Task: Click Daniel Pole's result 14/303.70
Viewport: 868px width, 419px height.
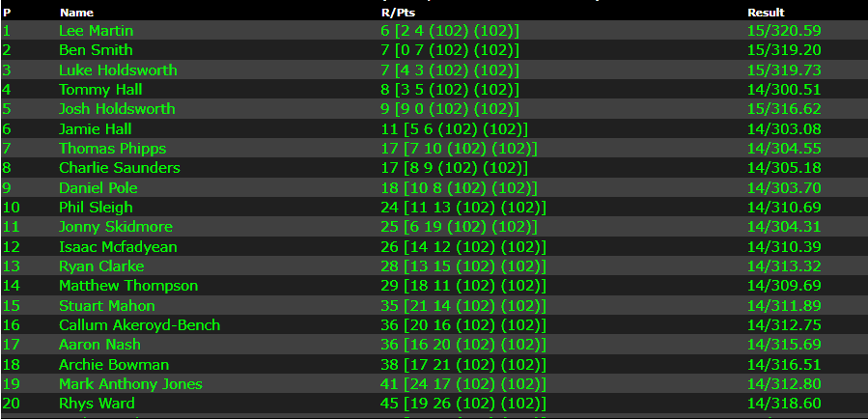Action: coord(786,187)
